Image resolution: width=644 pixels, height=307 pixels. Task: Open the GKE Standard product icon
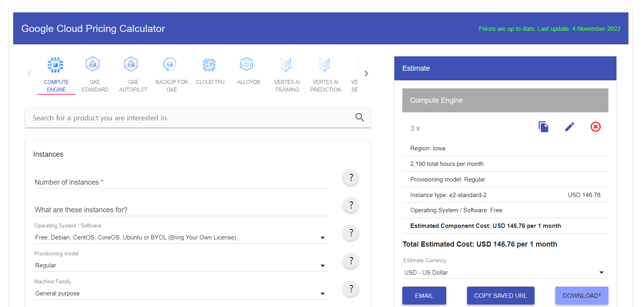pyautogui.click(x=93, y=64)
